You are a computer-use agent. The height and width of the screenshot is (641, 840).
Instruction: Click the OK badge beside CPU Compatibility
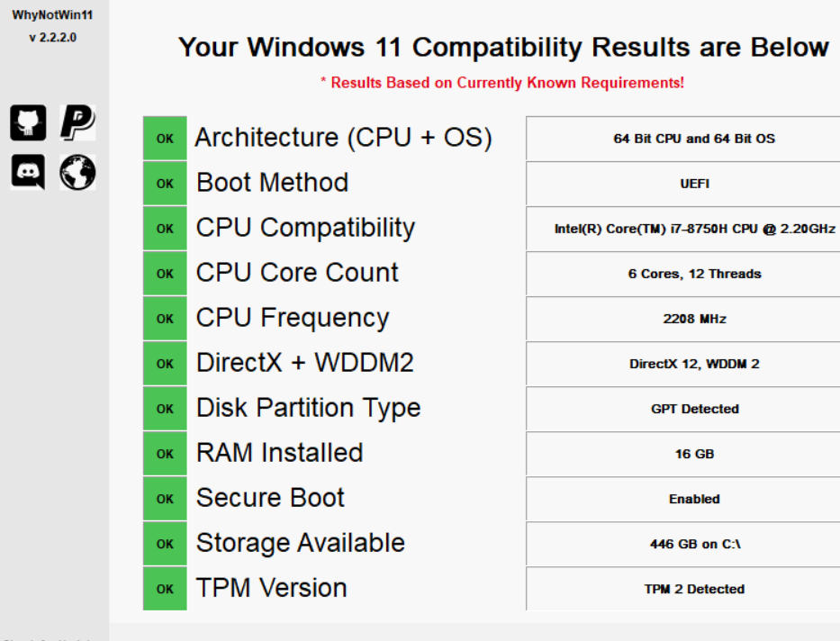point(165,229)
